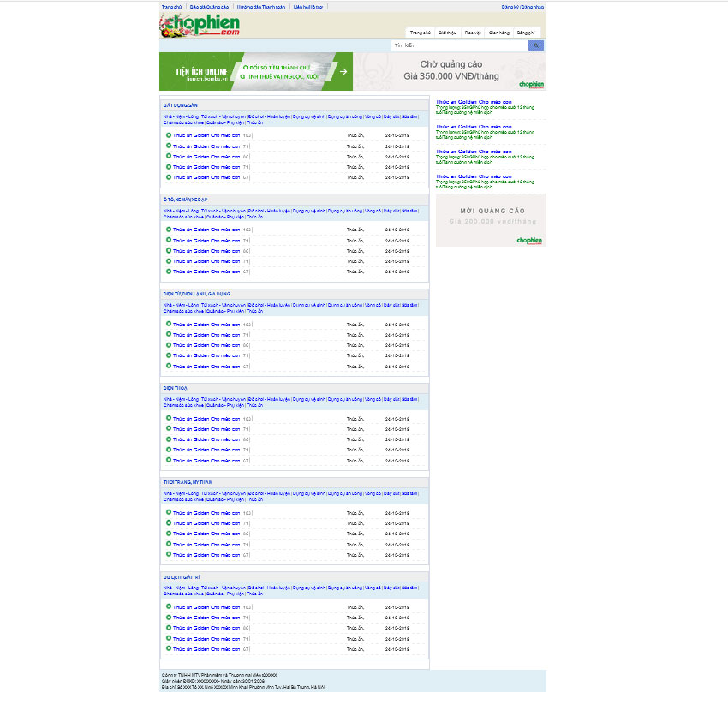Click the search magnifier button

536,45
